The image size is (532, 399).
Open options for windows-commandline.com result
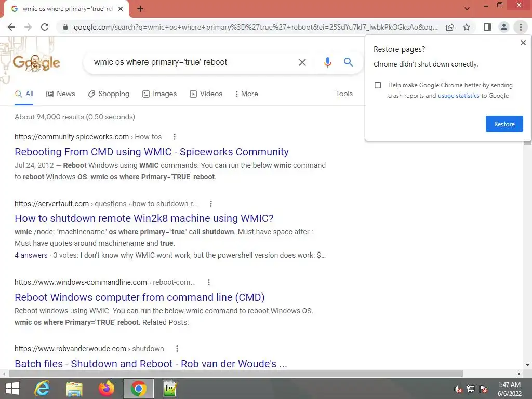pos(209,282)
